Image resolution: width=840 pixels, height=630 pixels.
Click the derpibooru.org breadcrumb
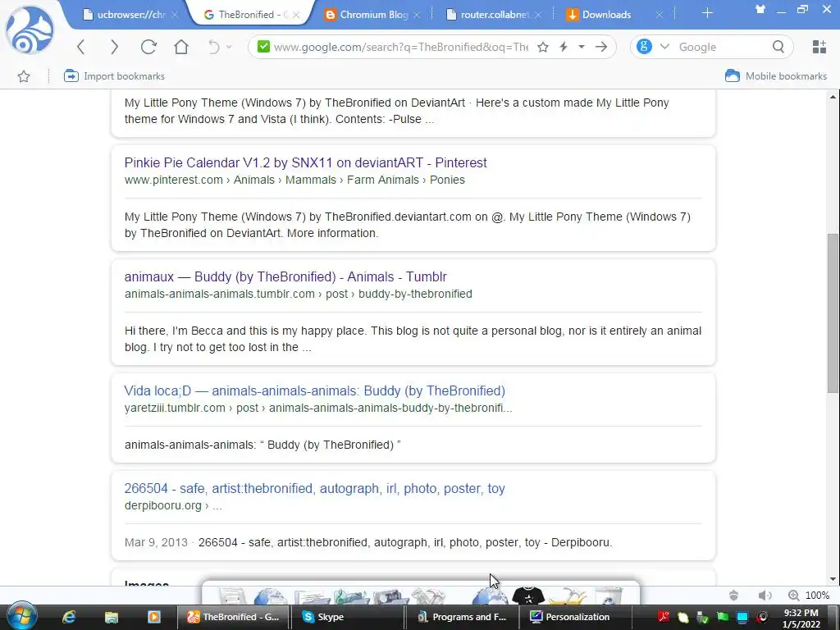click(172, 505)
